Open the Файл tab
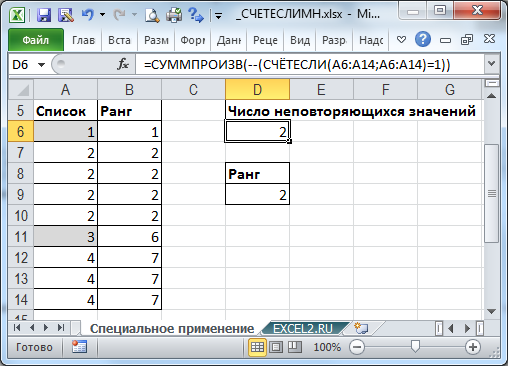The width and height of the screenshot is (508, 366). pos(36,40)
